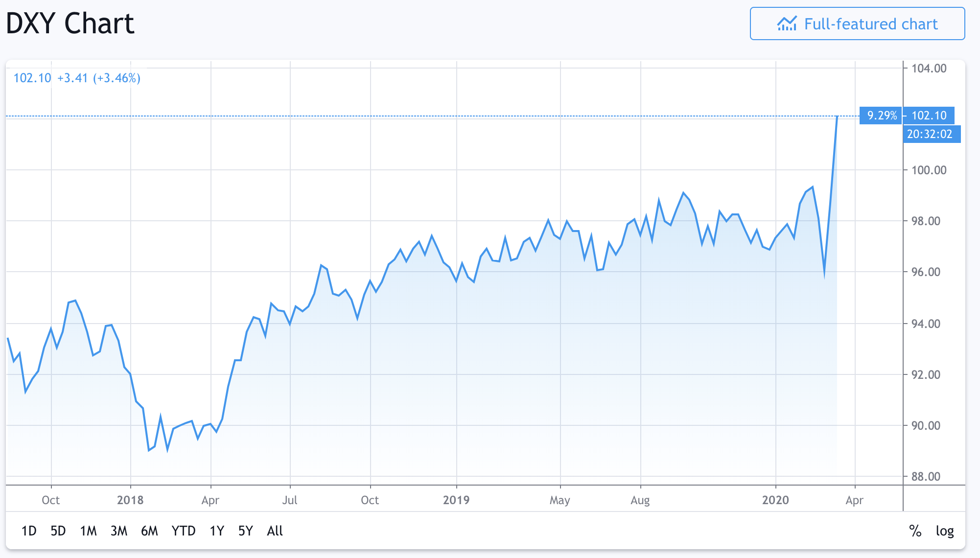Switch to 3M time range
The height and width of the screenshot is (558, 980).
coord(118,531)
